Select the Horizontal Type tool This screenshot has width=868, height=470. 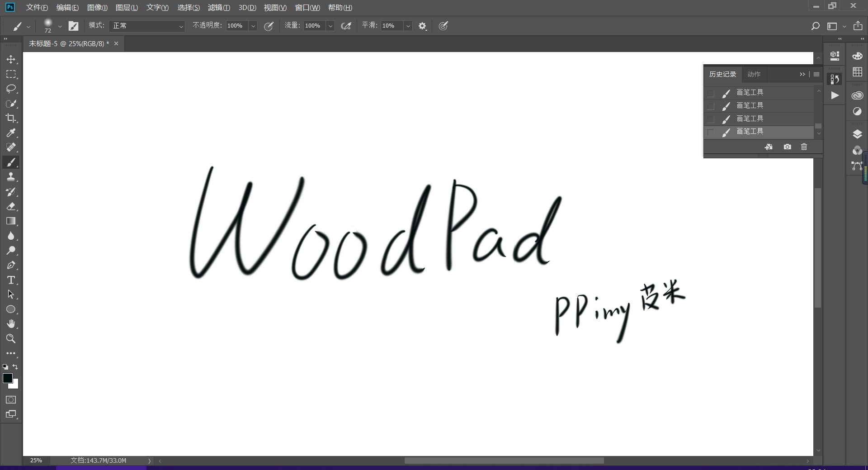[11, 280]
